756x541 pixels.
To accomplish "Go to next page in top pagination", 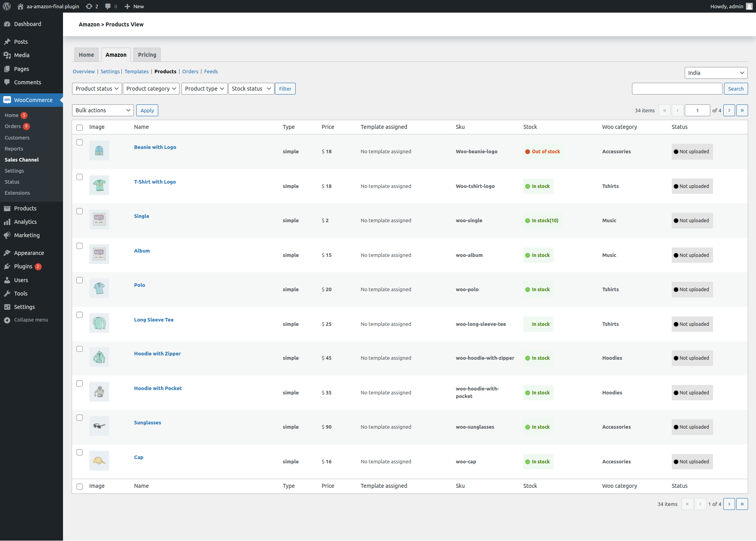I will pyautogui.click(x=729, y=110).
